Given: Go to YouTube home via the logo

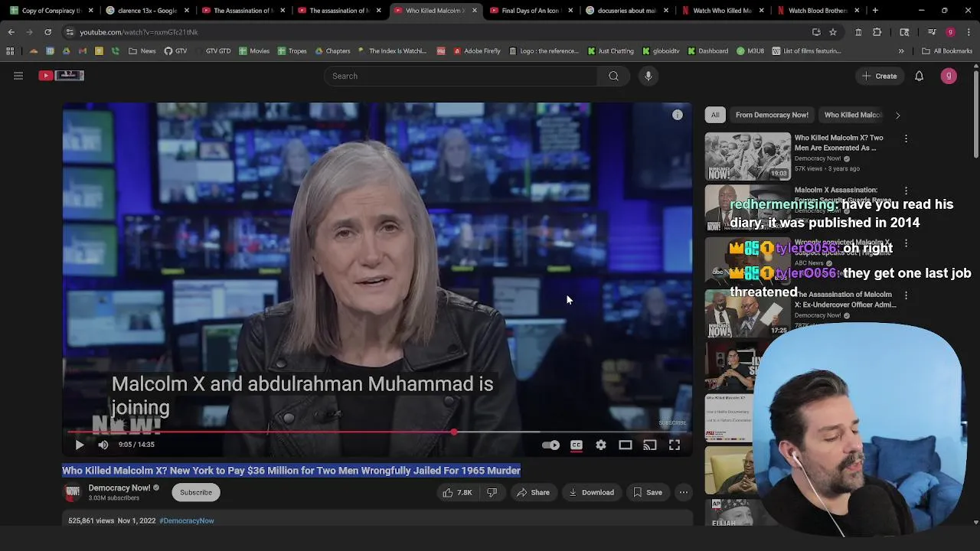Looking at the screenshot, I should pos(61,75).
